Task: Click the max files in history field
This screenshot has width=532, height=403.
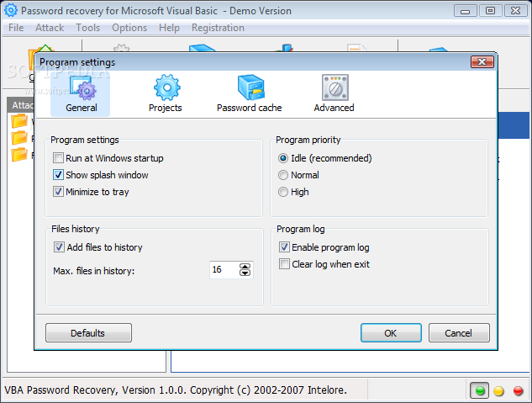Action: [x=224, y=270]
